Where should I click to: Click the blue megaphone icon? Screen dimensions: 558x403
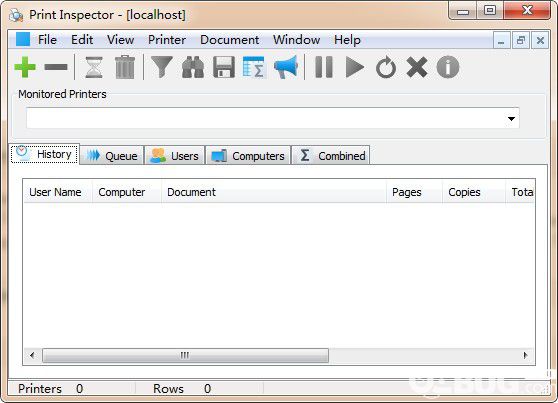click(286, 67)
